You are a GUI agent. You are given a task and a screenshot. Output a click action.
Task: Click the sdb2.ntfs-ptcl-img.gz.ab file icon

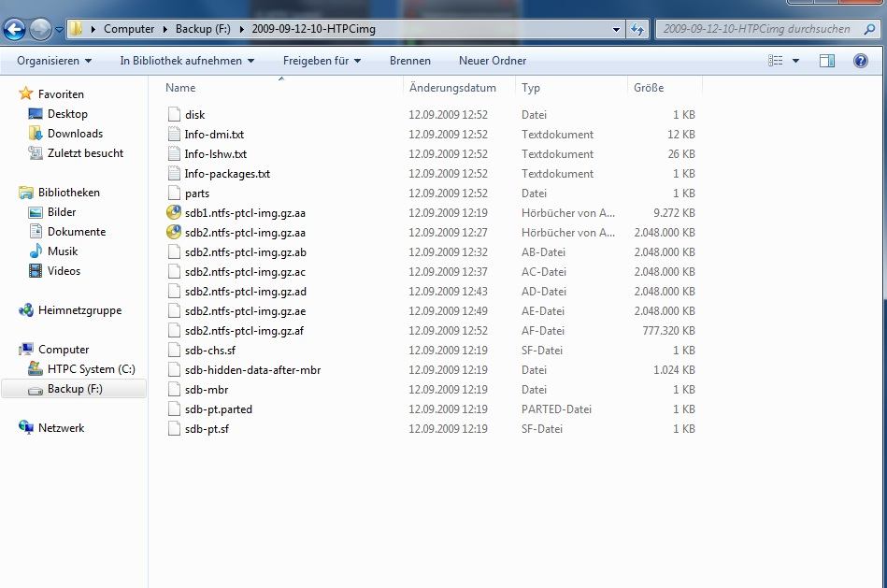click(x=174, y=251)
